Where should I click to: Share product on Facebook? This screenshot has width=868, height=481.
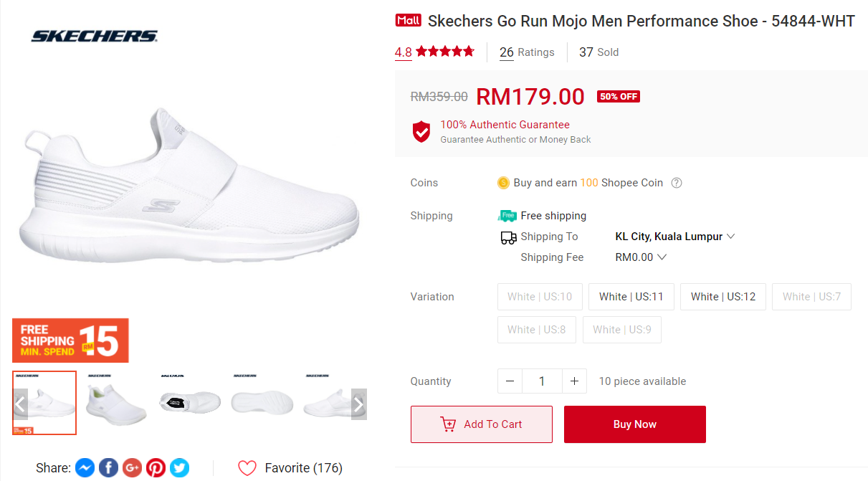pos(108,468)
